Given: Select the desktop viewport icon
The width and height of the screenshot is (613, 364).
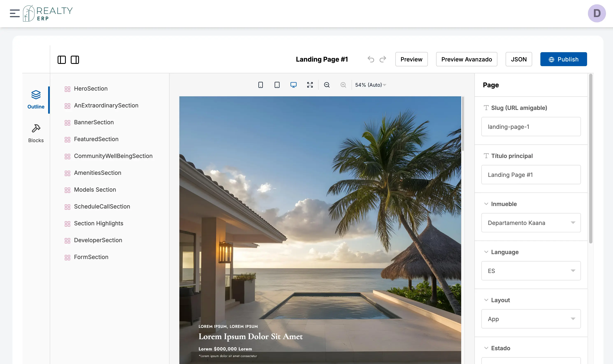Looking at the screenshot, I should 293,85.
